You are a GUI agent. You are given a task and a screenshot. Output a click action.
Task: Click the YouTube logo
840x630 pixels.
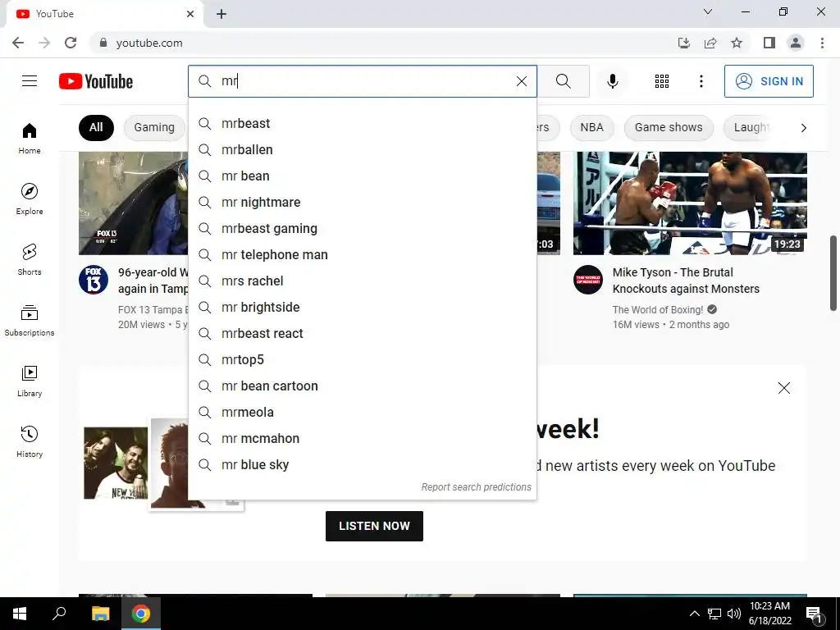click(96, 81)
